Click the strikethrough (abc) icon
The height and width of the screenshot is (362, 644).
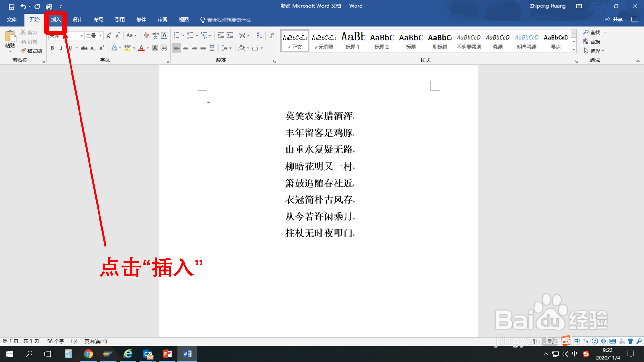point(84,47)
